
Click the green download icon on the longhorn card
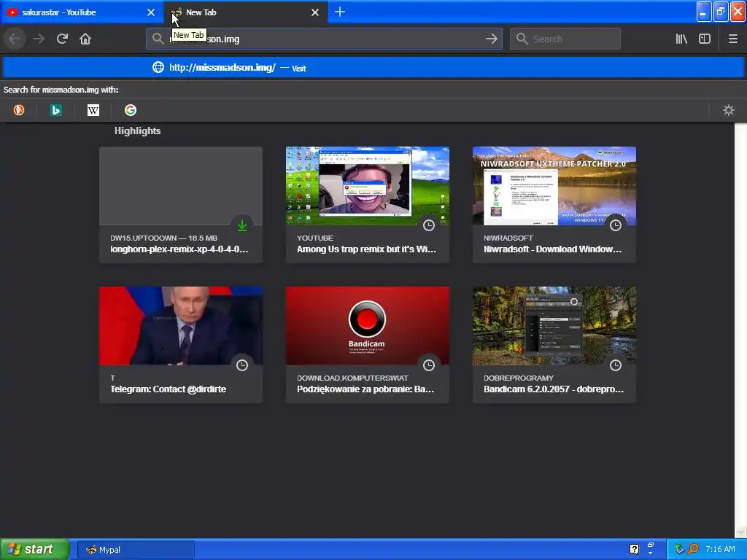tap(242, 225)
